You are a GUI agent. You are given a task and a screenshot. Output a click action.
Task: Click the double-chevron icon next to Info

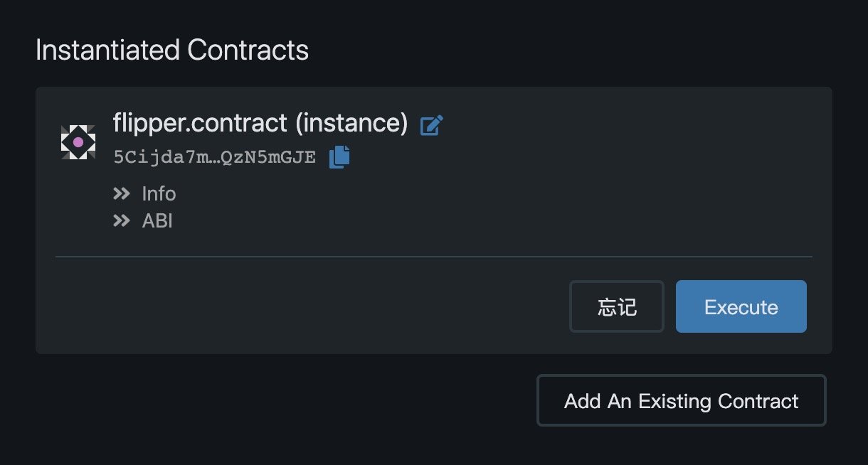pyautogui.click(x=122, y=194)
